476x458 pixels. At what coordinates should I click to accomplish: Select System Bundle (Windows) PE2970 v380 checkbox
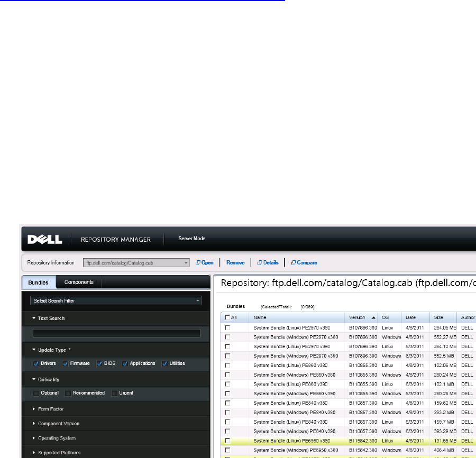click(x=227, y=337)
